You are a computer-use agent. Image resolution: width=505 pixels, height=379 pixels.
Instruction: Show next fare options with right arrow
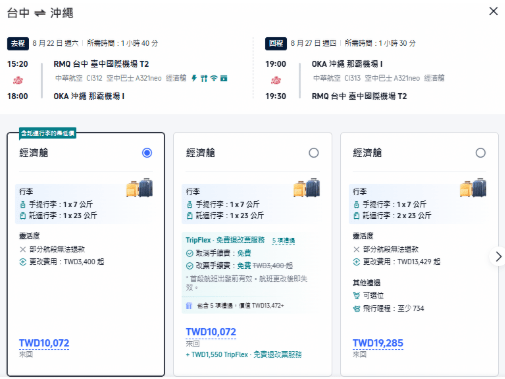pos(498,256)
